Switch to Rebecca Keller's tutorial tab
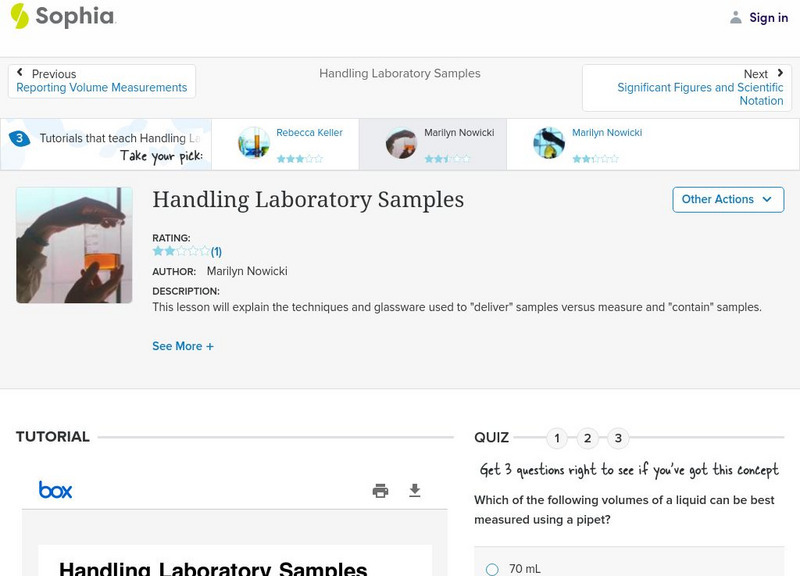The image size is (800, 576). 290,144
